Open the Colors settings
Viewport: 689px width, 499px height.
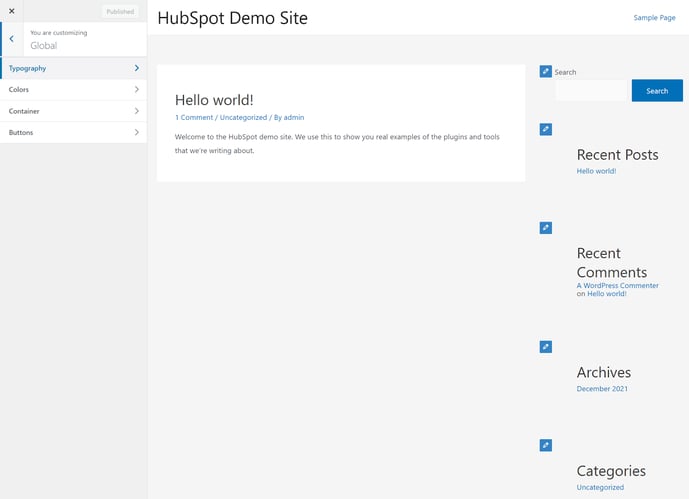(73, 90)
